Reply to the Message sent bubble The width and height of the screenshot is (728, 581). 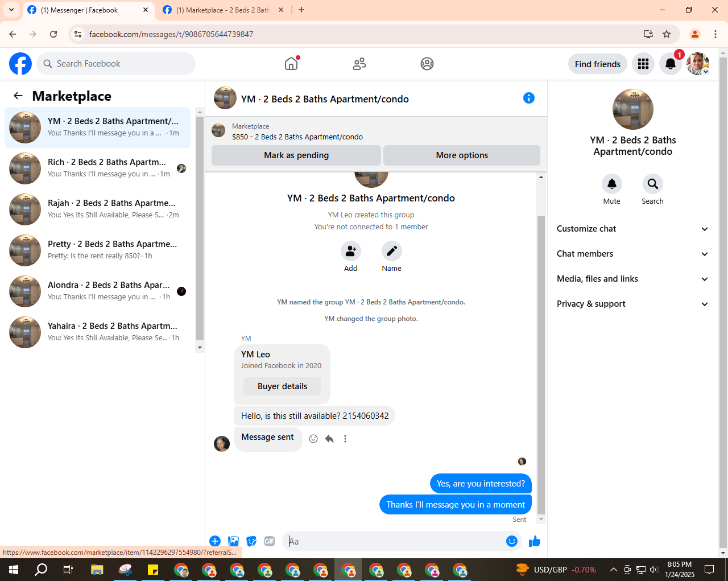pos(329,439)
